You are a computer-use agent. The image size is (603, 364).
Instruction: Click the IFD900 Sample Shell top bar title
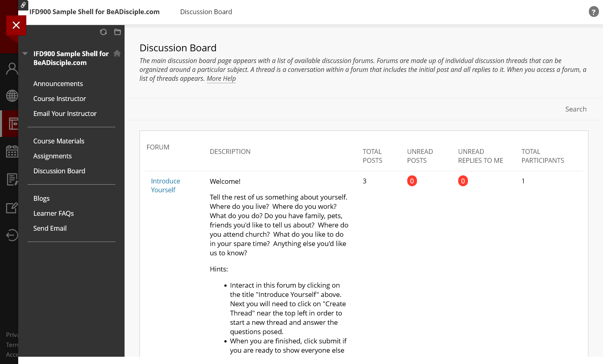(x=95, y=12)
